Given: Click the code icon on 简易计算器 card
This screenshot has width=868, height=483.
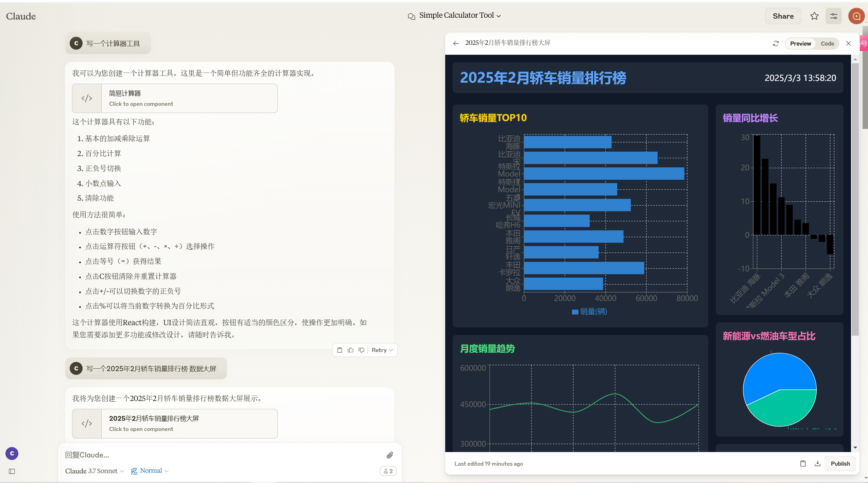Looking at the screenshot, I should coord(87,98).
